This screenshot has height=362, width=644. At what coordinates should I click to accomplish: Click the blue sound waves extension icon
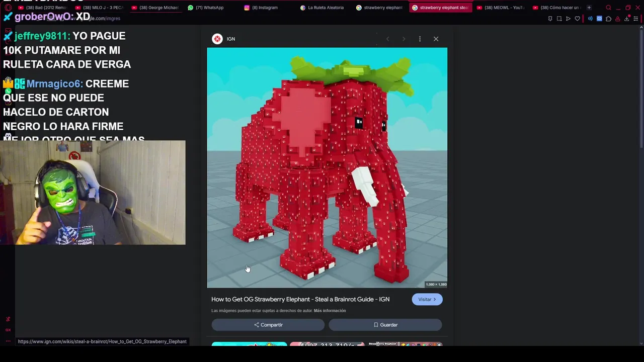pyautogui.click(x=590, y=19)
